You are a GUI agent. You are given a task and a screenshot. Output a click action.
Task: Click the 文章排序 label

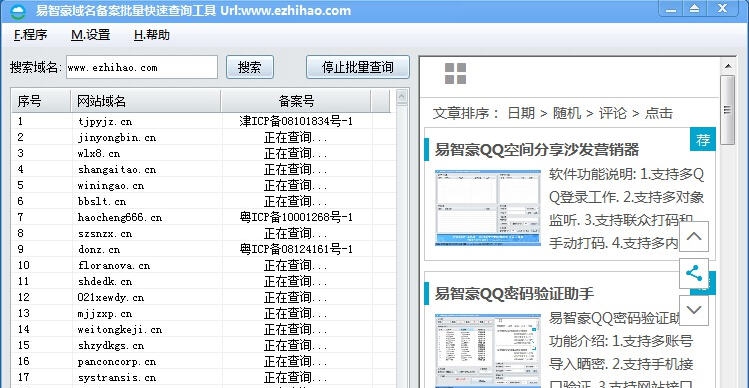pyautogui.click(x=466, y=113)
